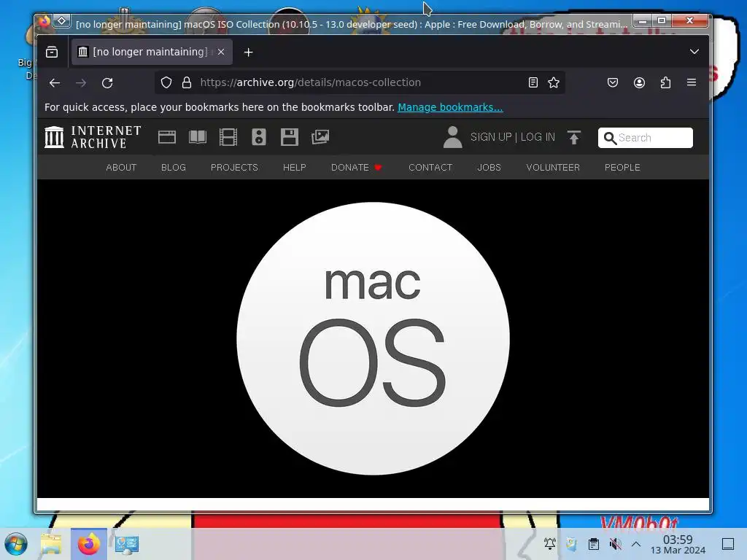Save page to Pocket

click(x=613, y=82)
